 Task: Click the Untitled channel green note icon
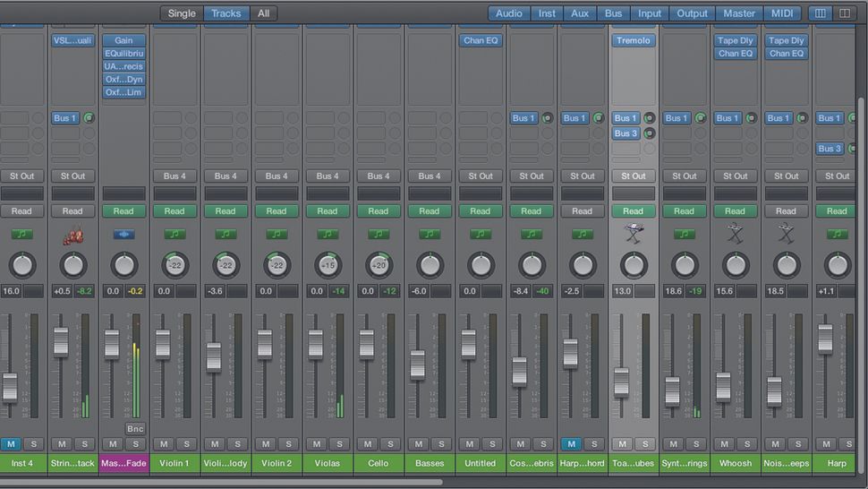[x=481, y=235]
